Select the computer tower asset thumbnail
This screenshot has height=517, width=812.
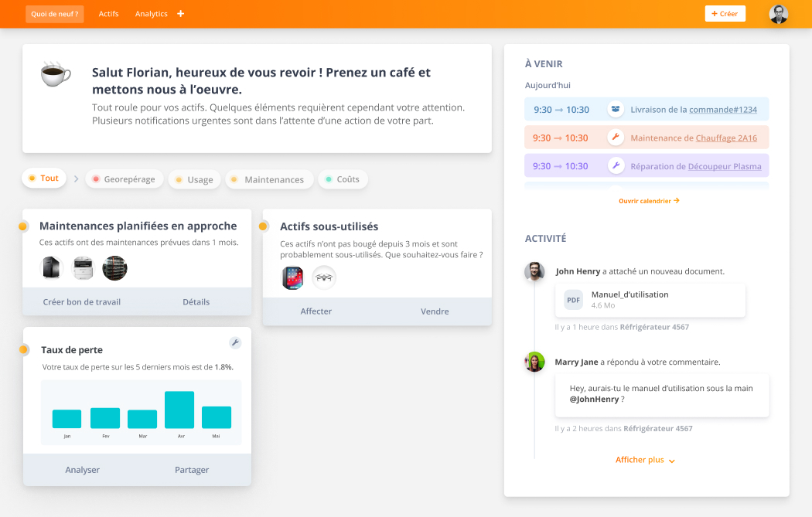[x=52, y=268]
